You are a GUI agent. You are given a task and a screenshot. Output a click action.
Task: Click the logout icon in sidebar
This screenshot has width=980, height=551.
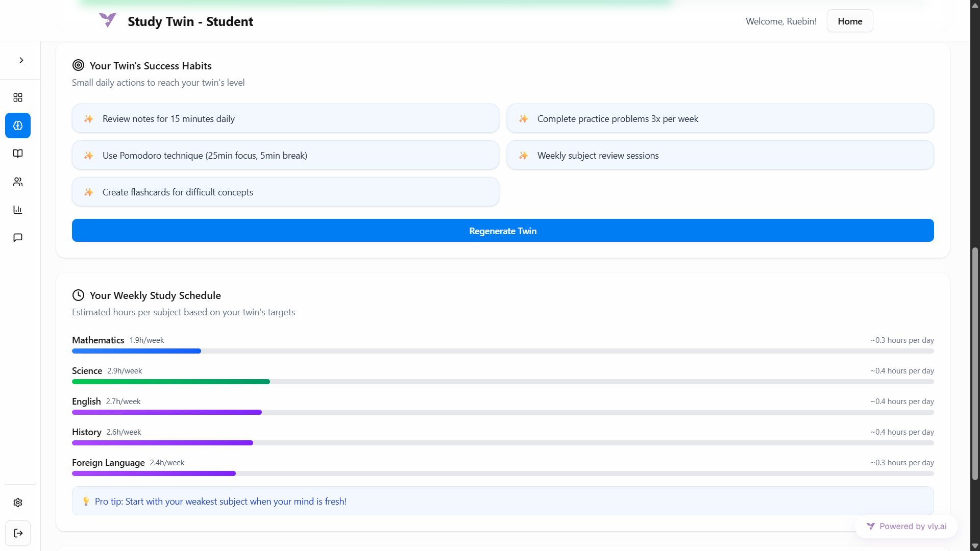pyautogui.click(x=18, y=533)
